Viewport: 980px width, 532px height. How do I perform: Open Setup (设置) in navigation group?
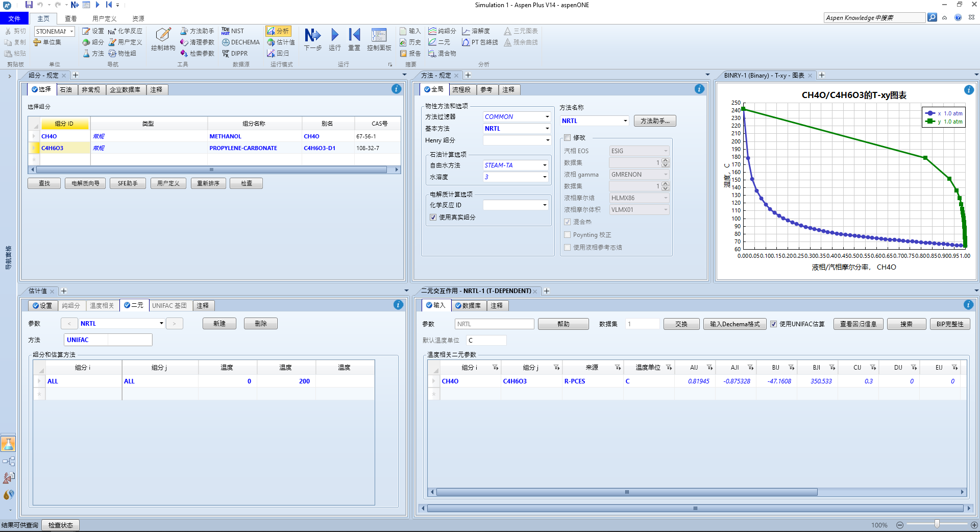pos(93,31)
